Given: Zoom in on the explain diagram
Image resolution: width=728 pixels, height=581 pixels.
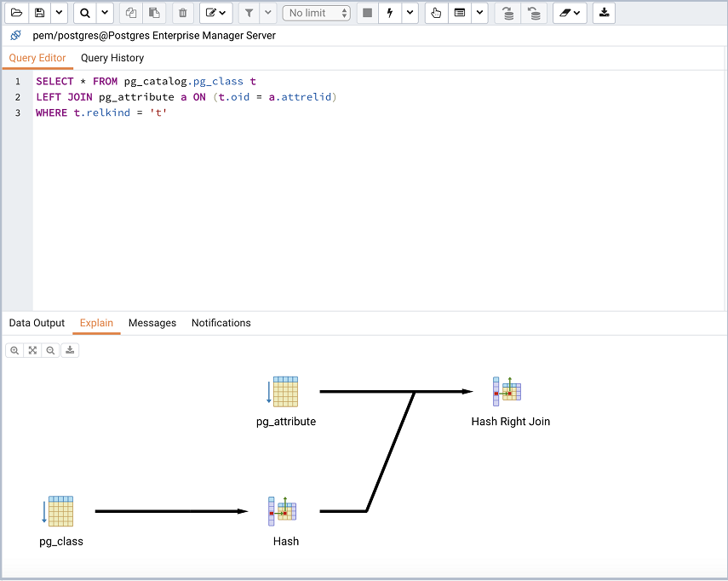Looking at the screenshot, I should (14, 350).
